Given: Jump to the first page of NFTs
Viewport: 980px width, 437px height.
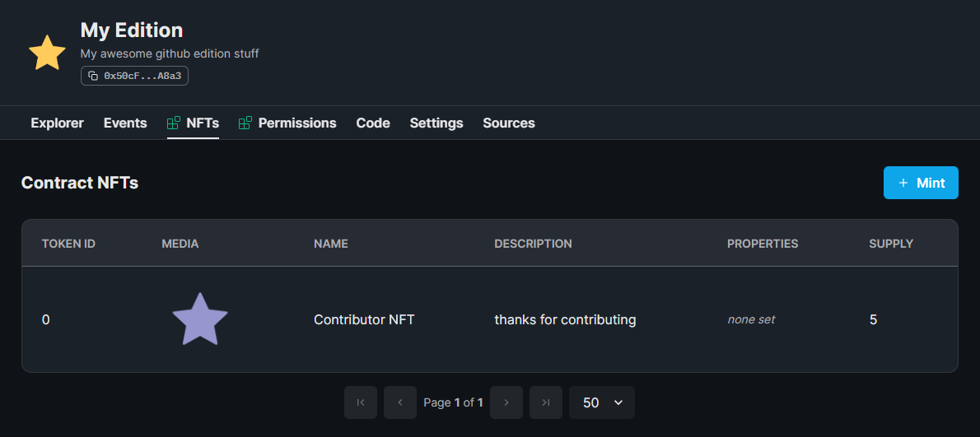Looking at the screenshot, I should tap(361, 402).
